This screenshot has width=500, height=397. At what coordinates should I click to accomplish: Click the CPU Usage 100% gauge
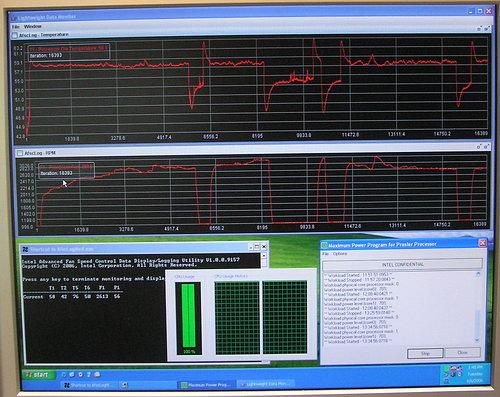point(189,318)
